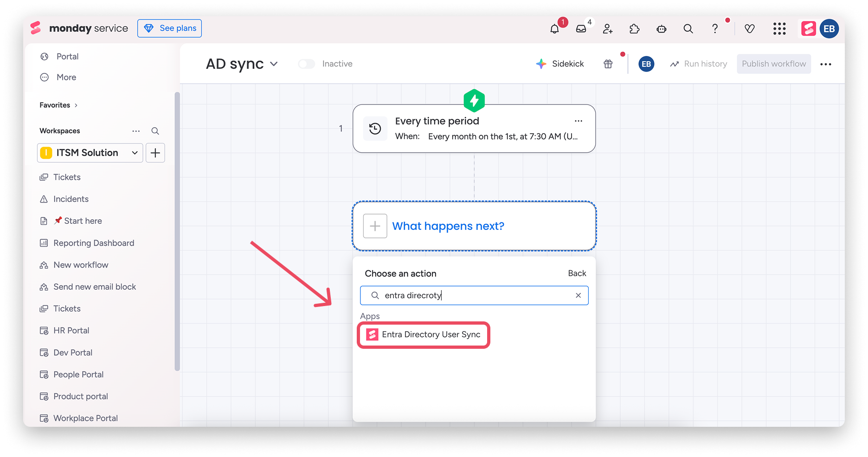Screen dimensions: 868x457
Task: Add a new item to ITSM Solution workspace
Action: tap(155, 153)
